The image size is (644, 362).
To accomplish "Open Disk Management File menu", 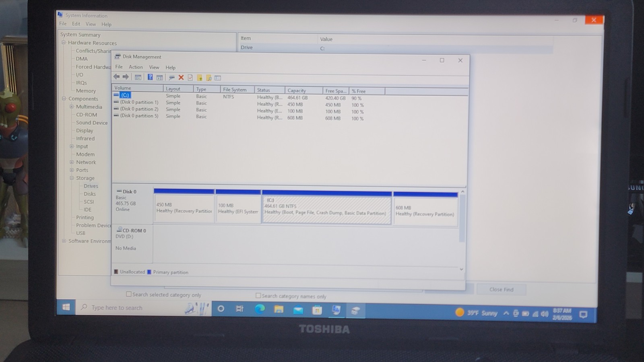I will [x=119, y=67].
